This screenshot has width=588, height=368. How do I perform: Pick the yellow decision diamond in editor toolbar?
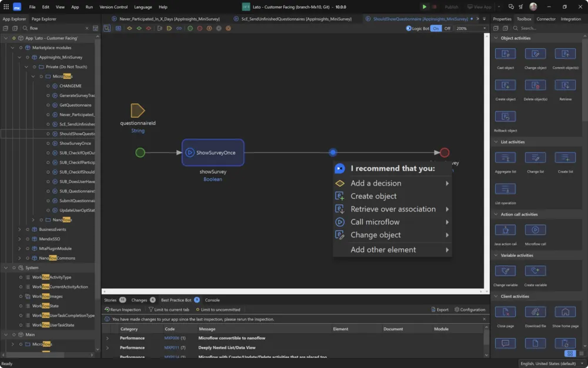[x=129, y=28]
